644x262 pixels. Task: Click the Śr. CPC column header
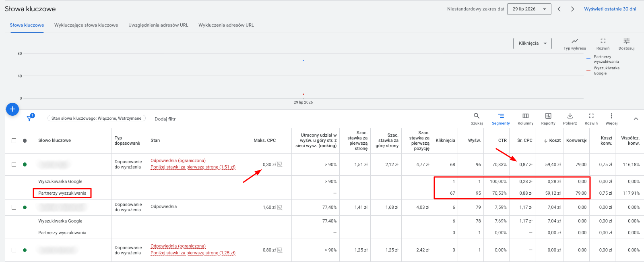point(525,141)
